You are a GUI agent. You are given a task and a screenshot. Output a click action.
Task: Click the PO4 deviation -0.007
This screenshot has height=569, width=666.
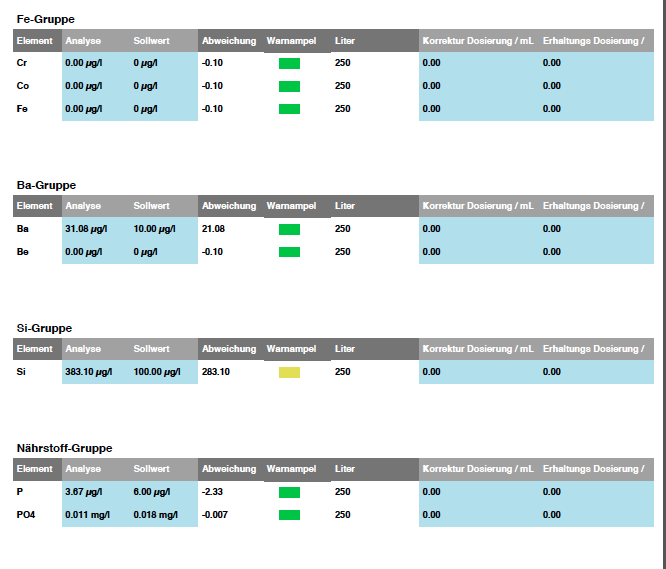215,515
